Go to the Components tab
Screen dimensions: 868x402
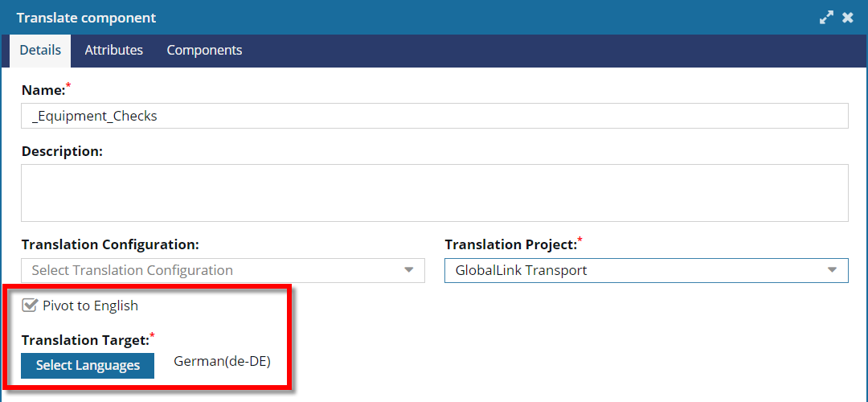coord(204,51)
